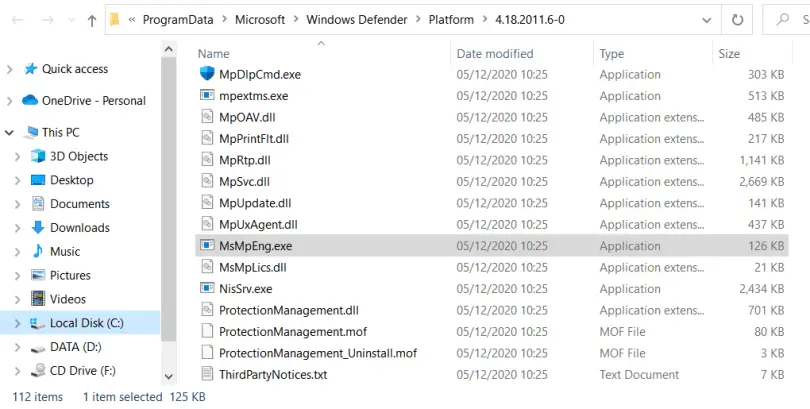Open the 4.18.2011.6-0 breadcrumb segment
Viewport: 810px width, 409px height.
(530, 20)
